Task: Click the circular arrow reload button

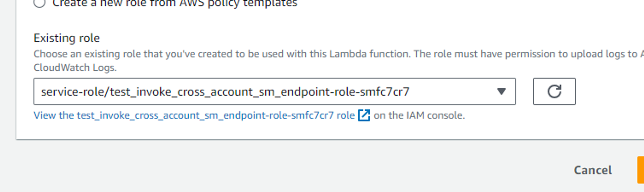Action: (554, 91)
